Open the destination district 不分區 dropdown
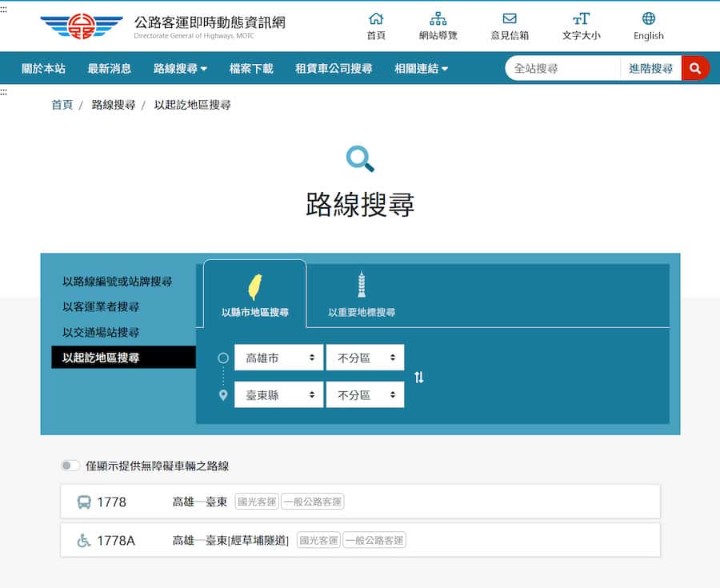720x588 pixels. point(365,394)
